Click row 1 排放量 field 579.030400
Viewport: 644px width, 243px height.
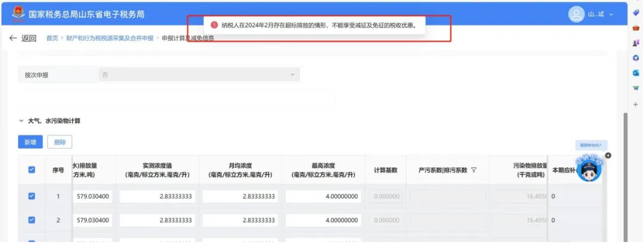(92, 196)
